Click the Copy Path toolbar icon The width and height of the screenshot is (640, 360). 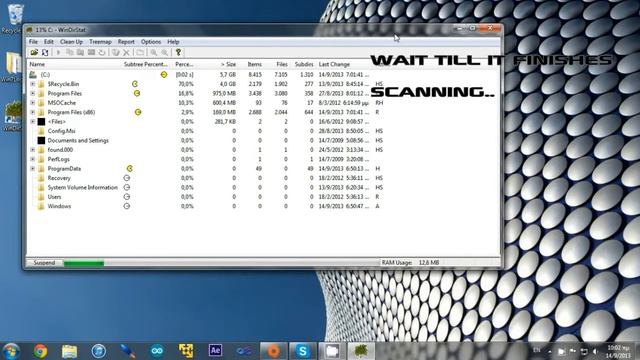[x=70, y=52]
